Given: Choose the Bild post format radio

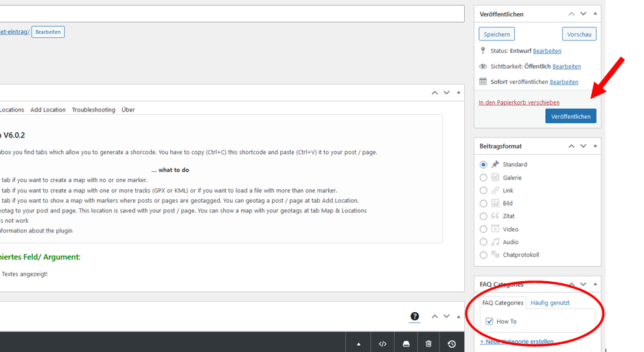Looking at the screenshot, I should tap(483, 203).
